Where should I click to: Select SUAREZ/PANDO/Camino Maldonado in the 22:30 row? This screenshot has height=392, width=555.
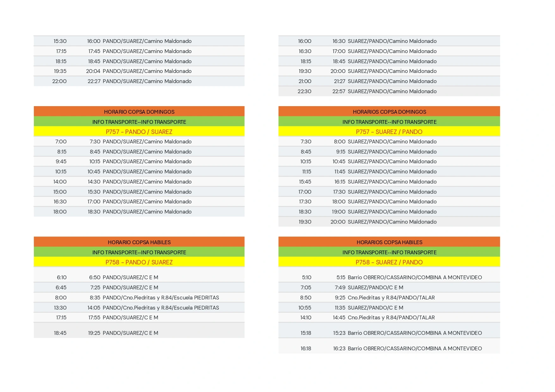(392, 91)
